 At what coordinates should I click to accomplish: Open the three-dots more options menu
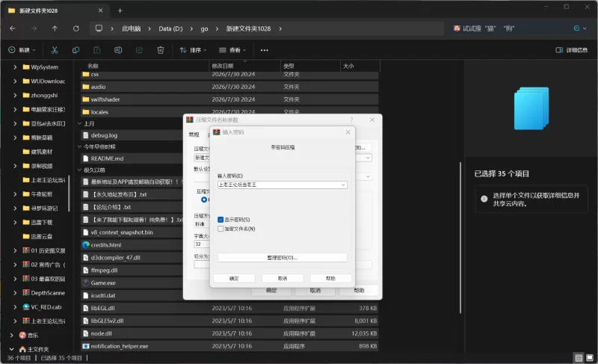(265, 50)
